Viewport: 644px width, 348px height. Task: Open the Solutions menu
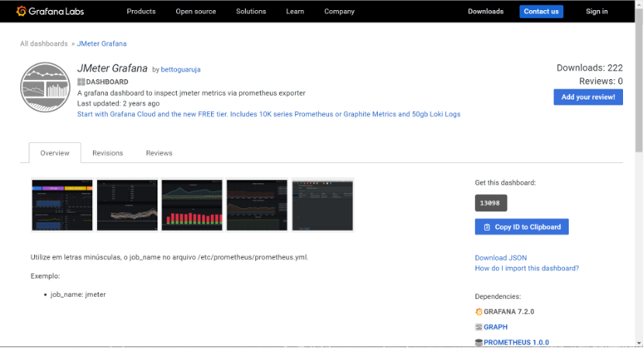tap(251, 12)
